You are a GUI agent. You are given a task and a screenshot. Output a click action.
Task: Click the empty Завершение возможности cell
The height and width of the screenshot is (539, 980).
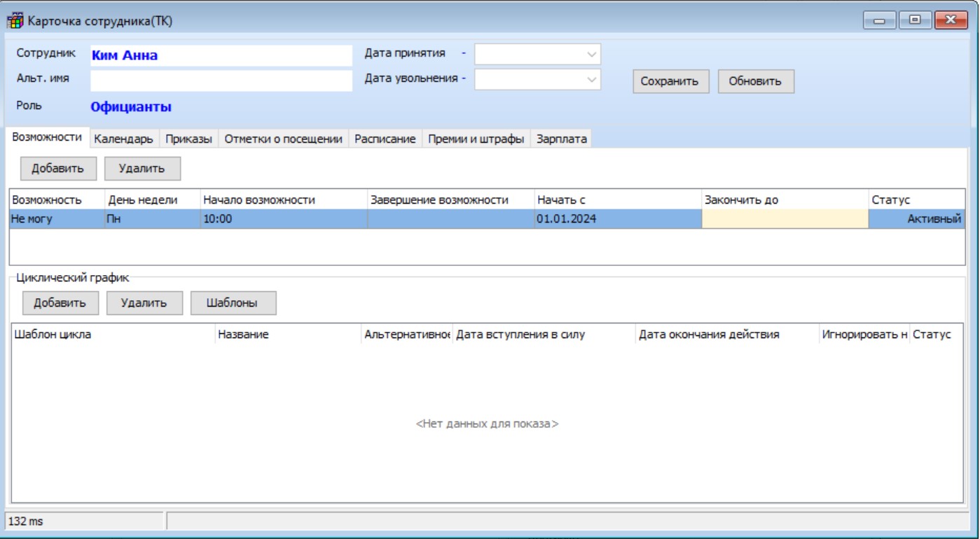pyautogui.click(x=450, y=219)
